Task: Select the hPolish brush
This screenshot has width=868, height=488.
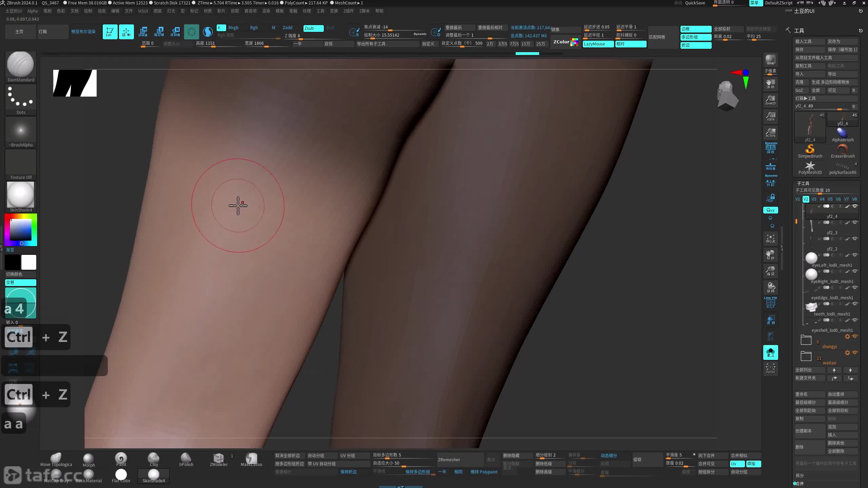Action: (x=186, y=460)
